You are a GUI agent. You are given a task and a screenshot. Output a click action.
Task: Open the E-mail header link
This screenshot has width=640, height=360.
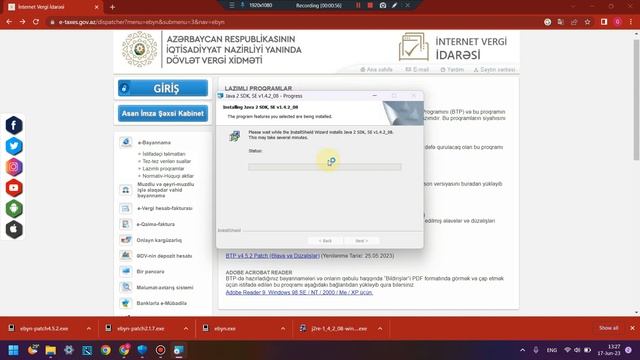[x=417, y=70]
